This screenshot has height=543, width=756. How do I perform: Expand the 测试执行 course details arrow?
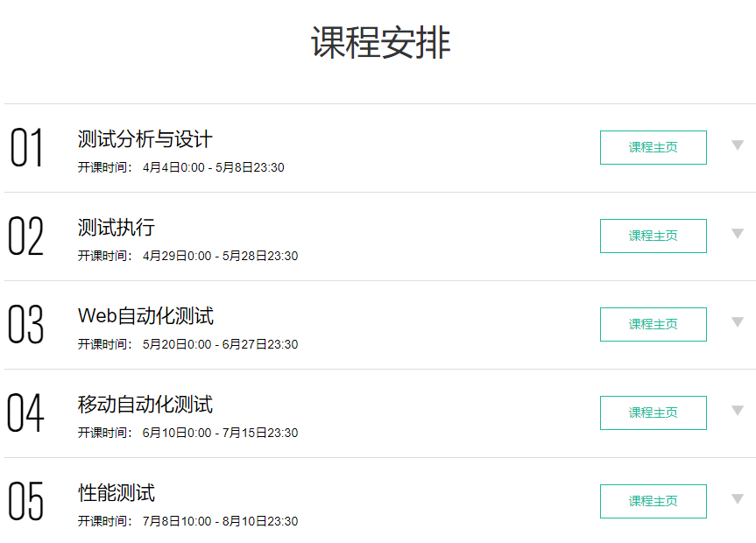(738, 234)
